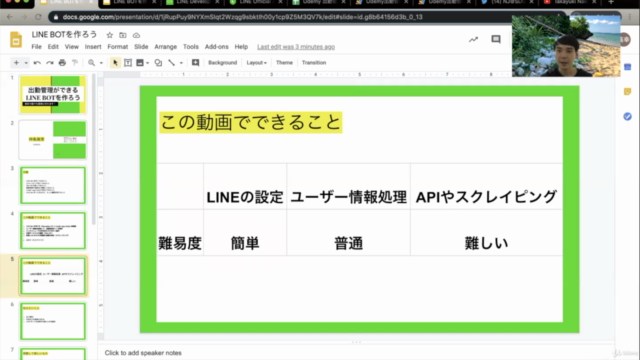
Task: Click the speaker notes field
Action: coord(355,353)
